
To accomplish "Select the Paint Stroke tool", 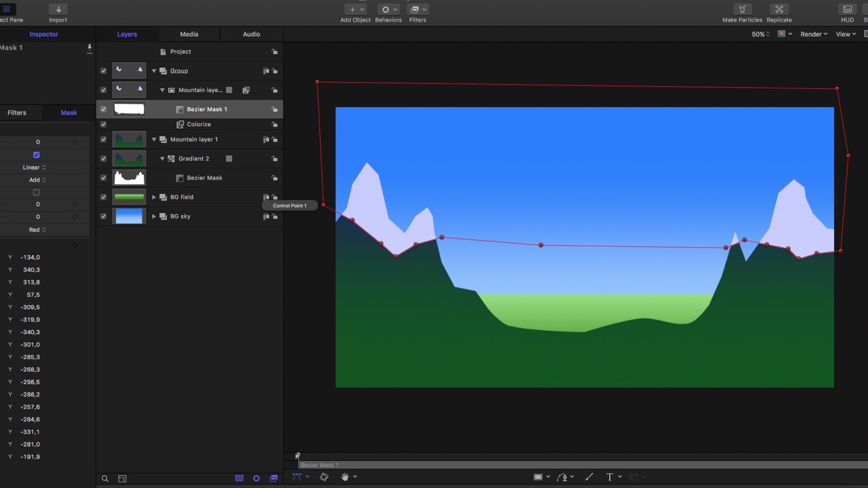I will click(x=589, y=477).
